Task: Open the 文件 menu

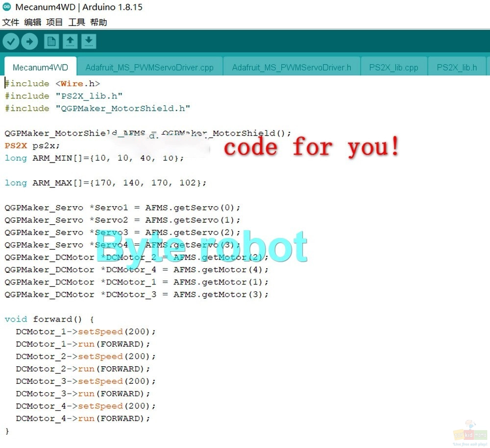Action: pyautogui.click(x=11, y=22)
